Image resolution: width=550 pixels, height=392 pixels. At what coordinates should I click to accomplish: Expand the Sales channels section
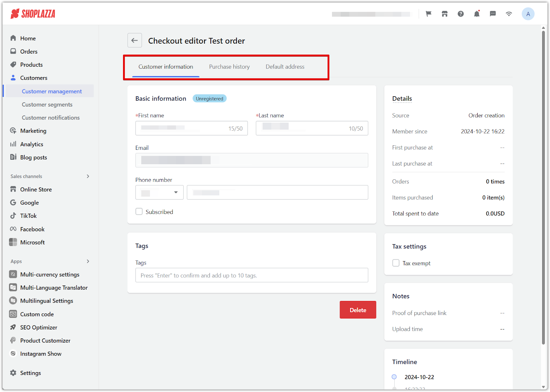88,176
